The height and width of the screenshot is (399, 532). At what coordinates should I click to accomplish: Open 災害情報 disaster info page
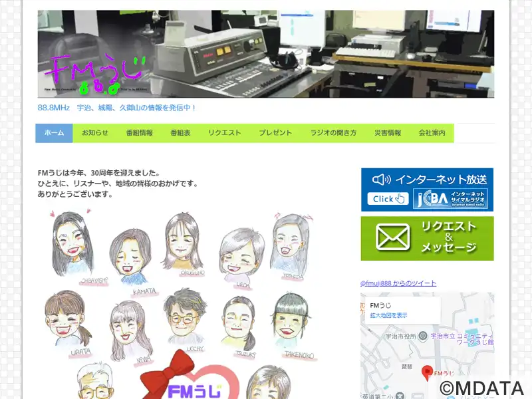point(388,133)
